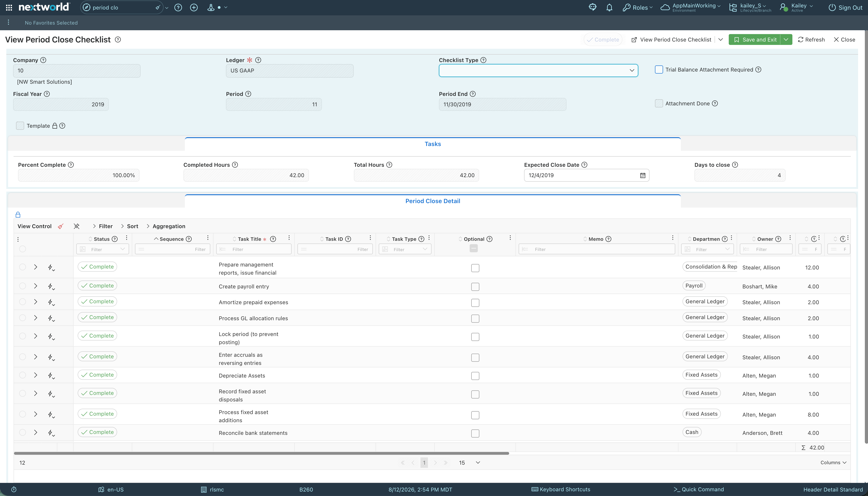Click the Refresh button
Viewport: 868px width, 496px height.
coord(811,39)
